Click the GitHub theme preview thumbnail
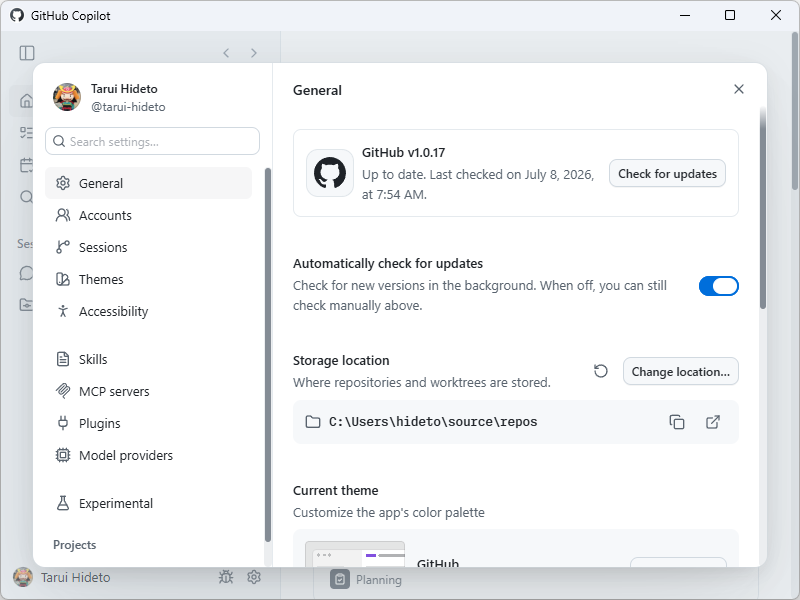Screen dimensions: 800x600 pos(355,554)
